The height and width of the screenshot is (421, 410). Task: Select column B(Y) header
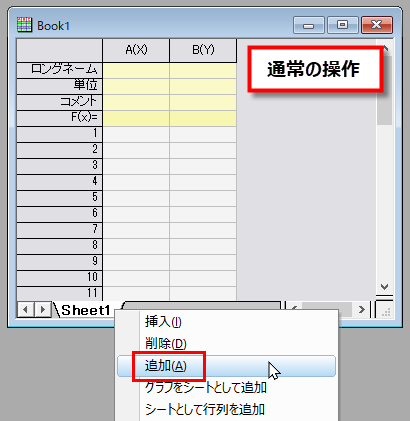pos(203,50)
